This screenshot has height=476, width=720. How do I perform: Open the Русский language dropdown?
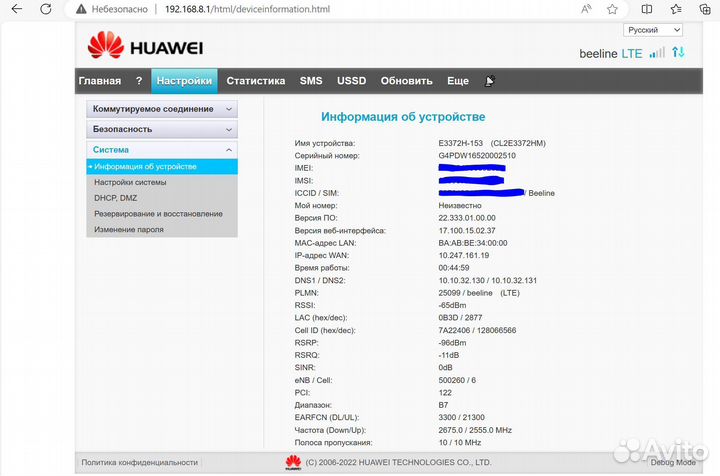click(x=652, y=30)
